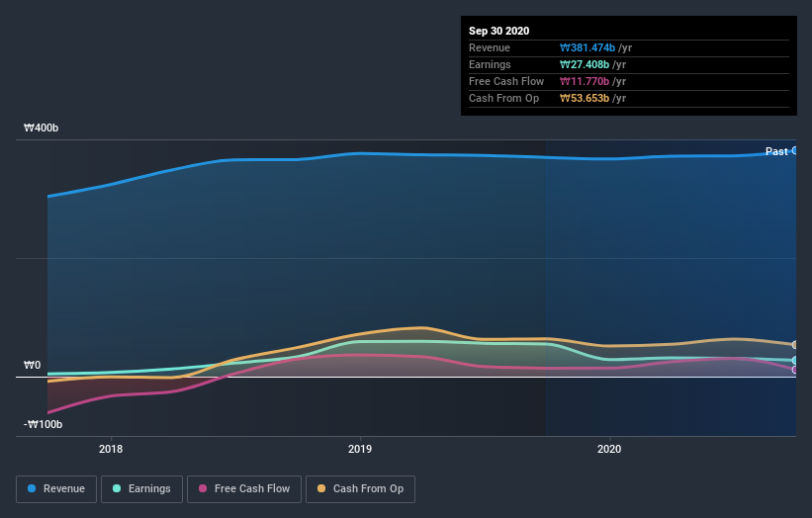The width and height of the screenshot is (812, 518).
Task: Click the Earnings row label in tooltip
Action: tap(490, 64)
